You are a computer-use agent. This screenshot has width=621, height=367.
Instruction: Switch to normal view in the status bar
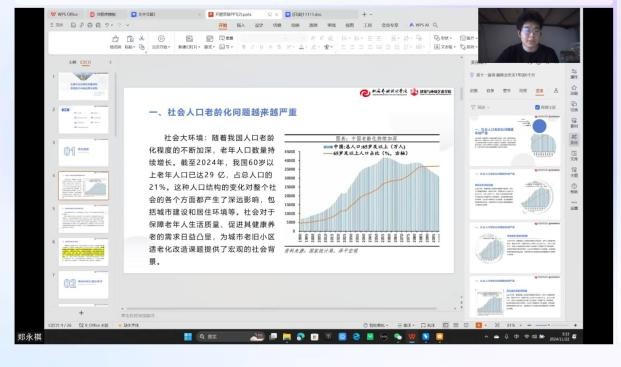[446, 325]
